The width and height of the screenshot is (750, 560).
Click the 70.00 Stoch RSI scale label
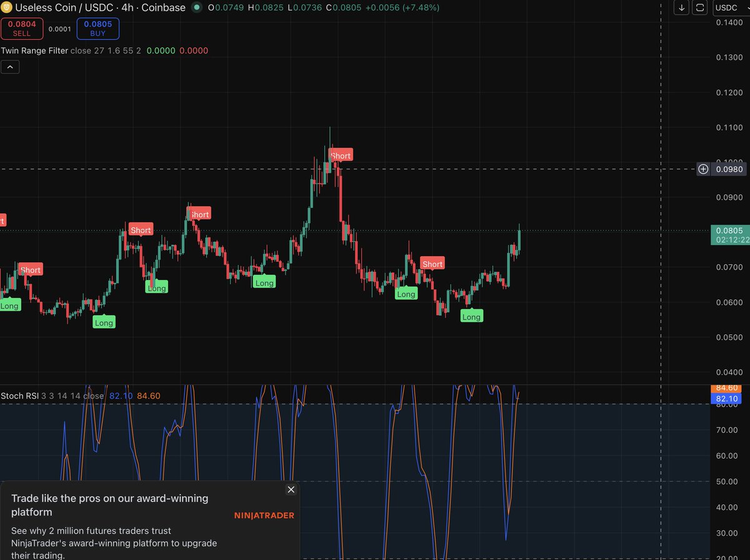[x=726, y=430]
